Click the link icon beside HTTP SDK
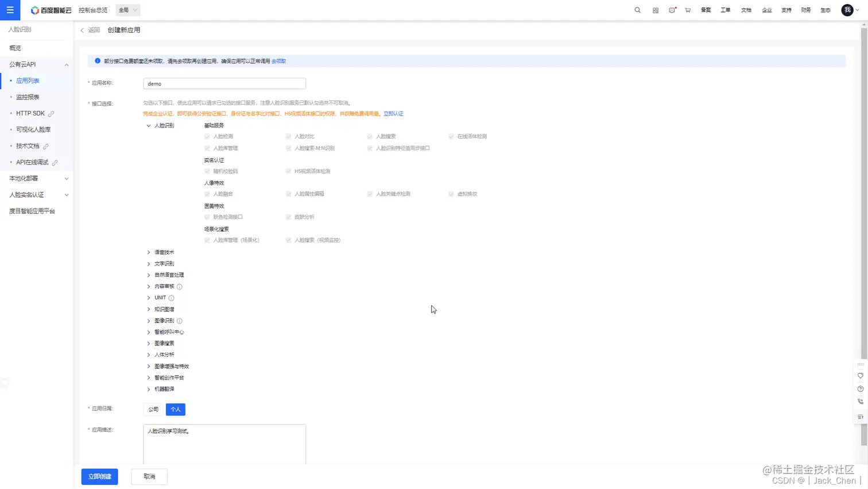Screen dimensions: 868x489 (51, 114)
